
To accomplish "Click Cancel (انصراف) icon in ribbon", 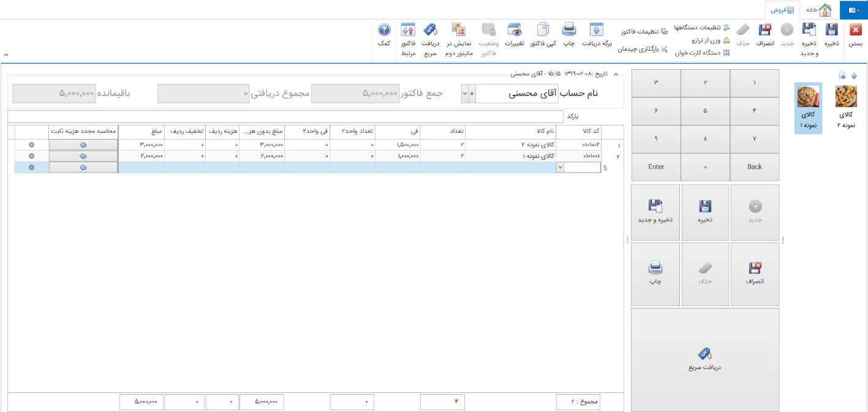I will coord(765,31).
